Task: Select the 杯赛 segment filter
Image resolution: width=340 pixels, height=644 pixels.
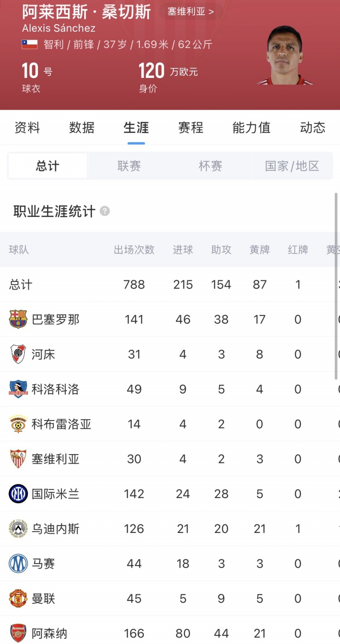Action: [210, 166]
